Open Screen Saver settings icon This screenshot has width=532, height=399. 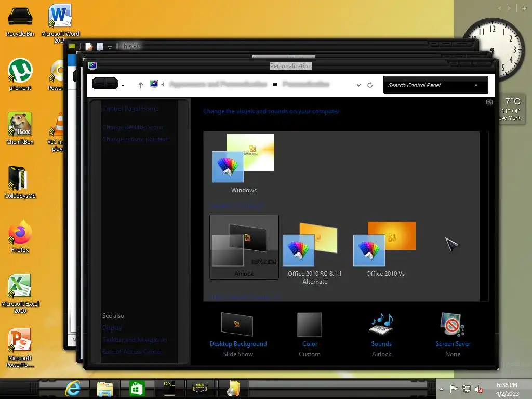point(453,324)
